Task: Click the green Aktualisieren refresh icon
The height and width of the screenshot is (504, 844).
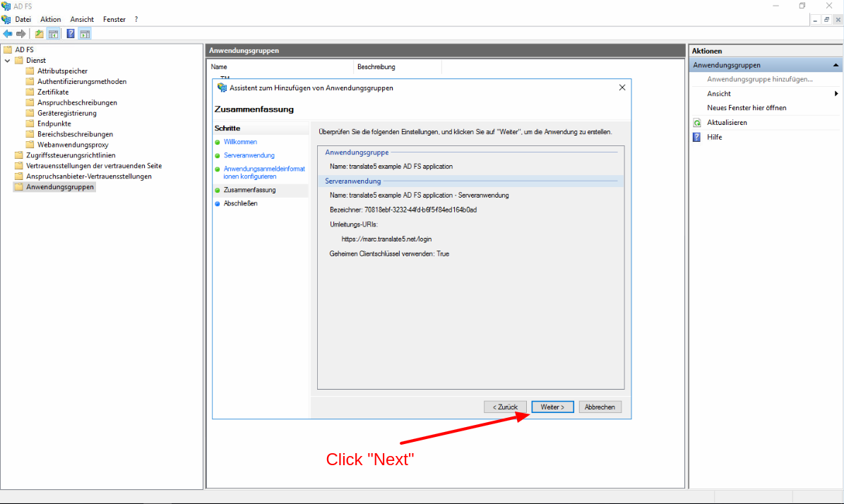Action: click(697, 123)
